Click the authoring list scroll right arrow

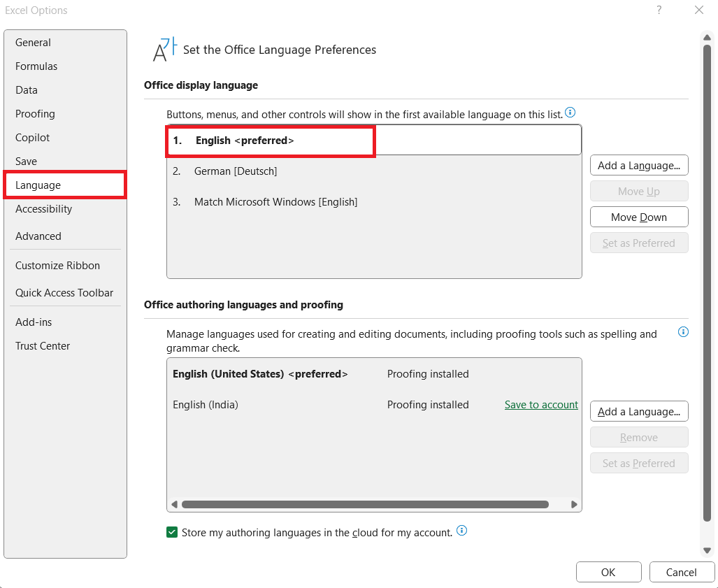coord(574,504)
